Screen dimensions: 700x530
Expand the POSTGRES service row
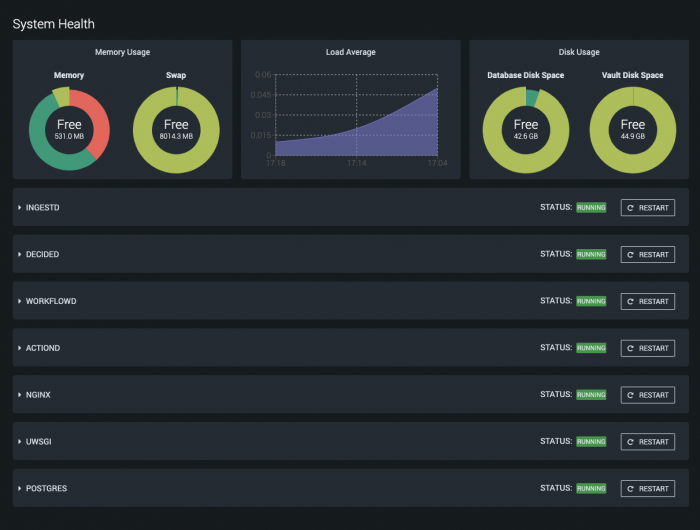tap(20, 488)
